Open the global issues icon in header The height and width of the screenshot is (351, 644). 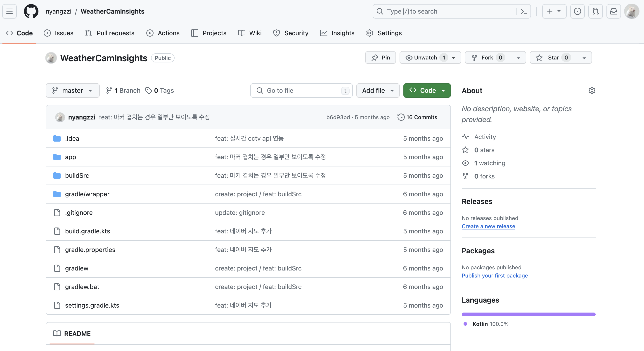tap(577, 11)
